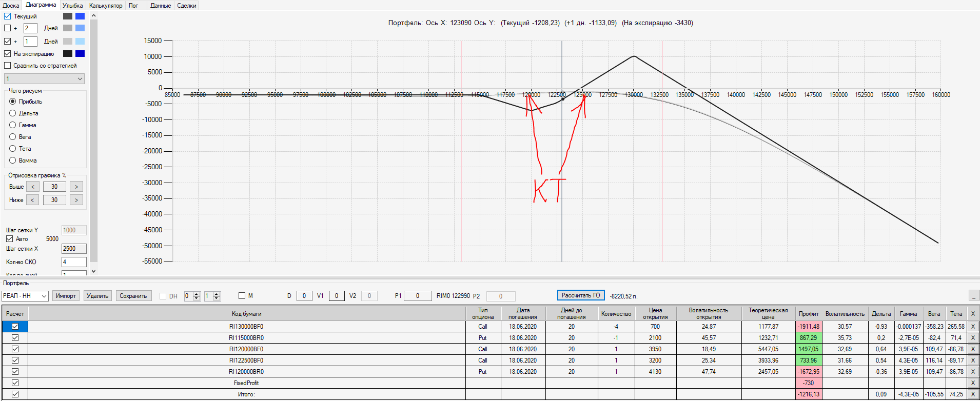The image size is (980, 401).
Task: Click the X button on the Итого row
Action: click(972, 394)
